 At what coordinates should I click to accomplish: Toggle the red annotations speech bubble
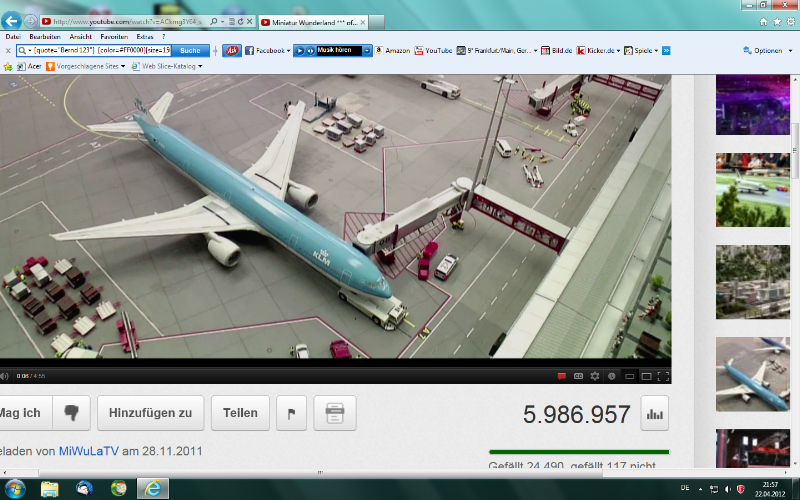[x=562, y=376]
